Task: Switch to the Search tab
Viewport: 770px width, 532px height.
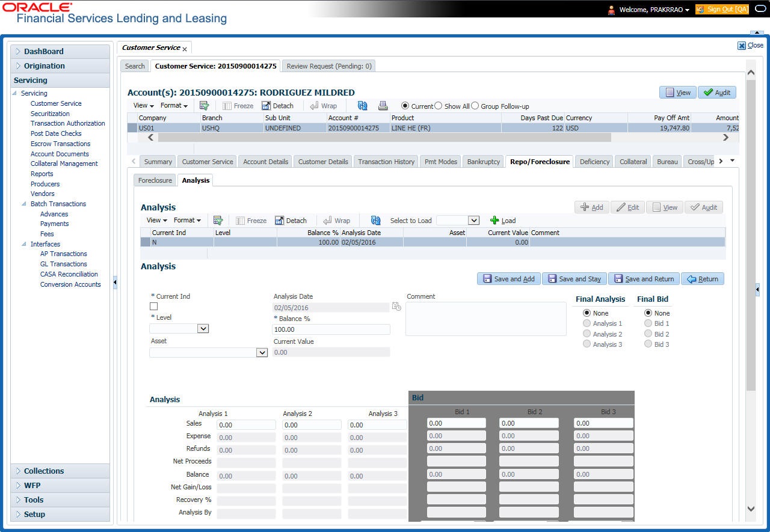Action: pyautogui.click(x=135, y=66)
